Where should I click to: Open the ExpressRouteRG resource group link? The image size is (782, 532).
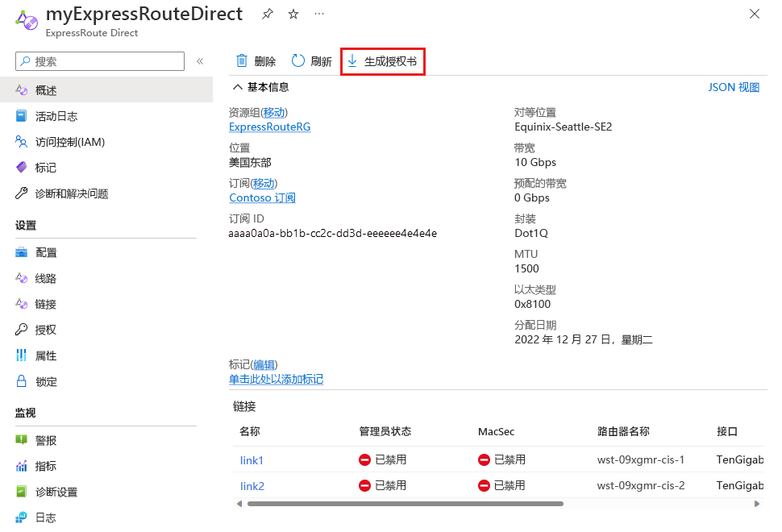[x=269, y=127]
